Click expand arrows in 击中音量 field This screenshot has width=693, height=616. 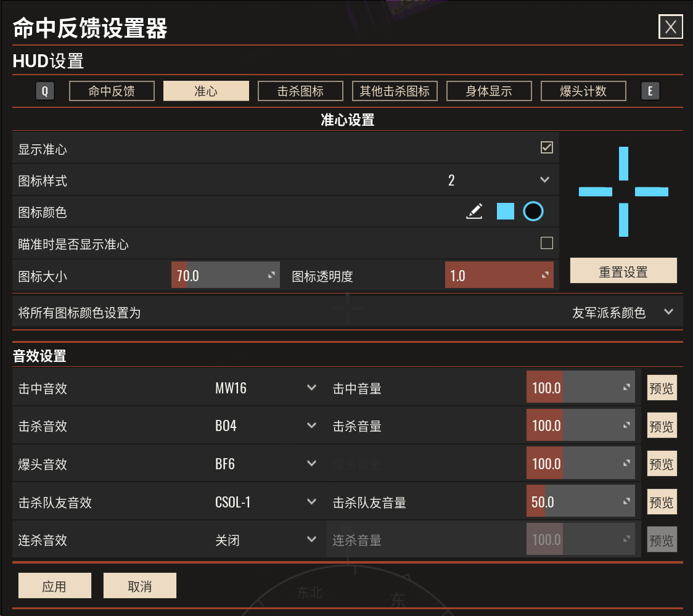click(x=626, y=387)
